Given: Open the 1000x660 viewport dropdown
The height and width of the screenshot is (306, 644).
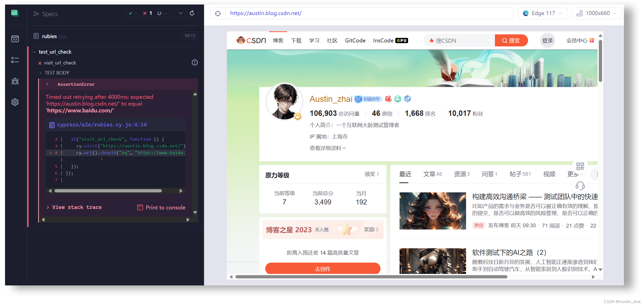Looking at the screenshot, I should pyautogui.click(x=596, y=13).
